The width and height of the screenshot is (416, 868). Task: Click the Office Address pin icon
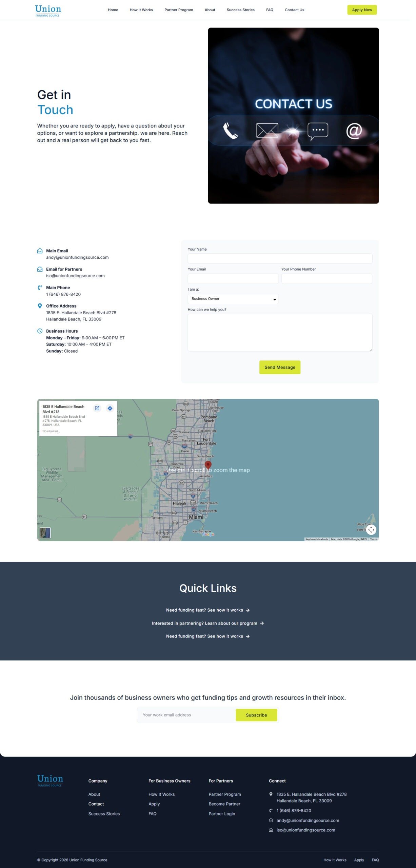[40, 306]
